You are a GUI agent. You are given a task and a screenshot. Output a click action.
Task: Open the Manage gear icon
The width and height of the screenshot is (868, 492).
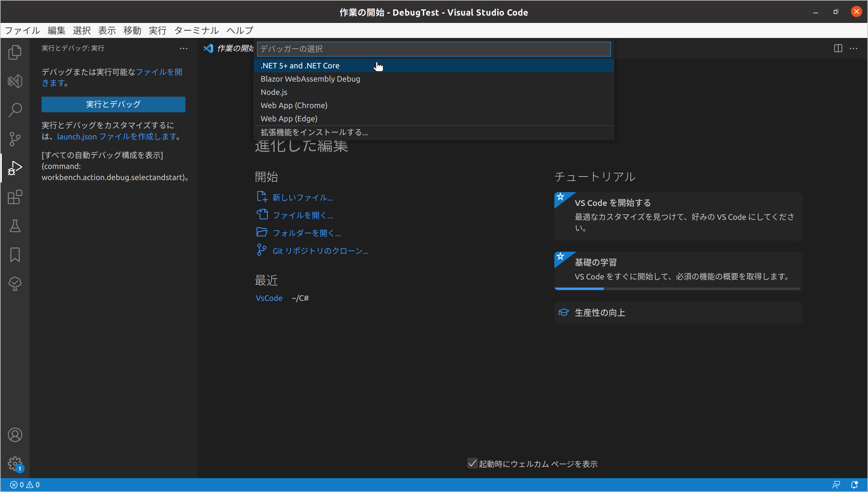click(x=14, y=464)
